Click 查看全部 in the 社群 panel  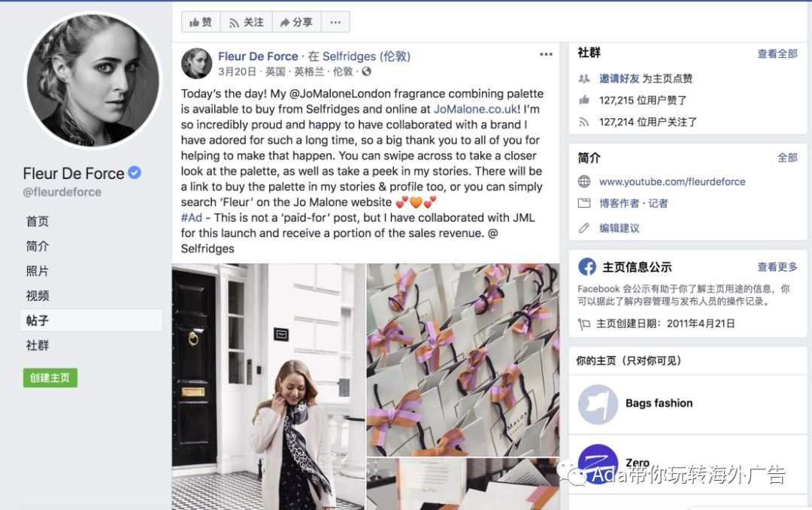coord(777,54)
